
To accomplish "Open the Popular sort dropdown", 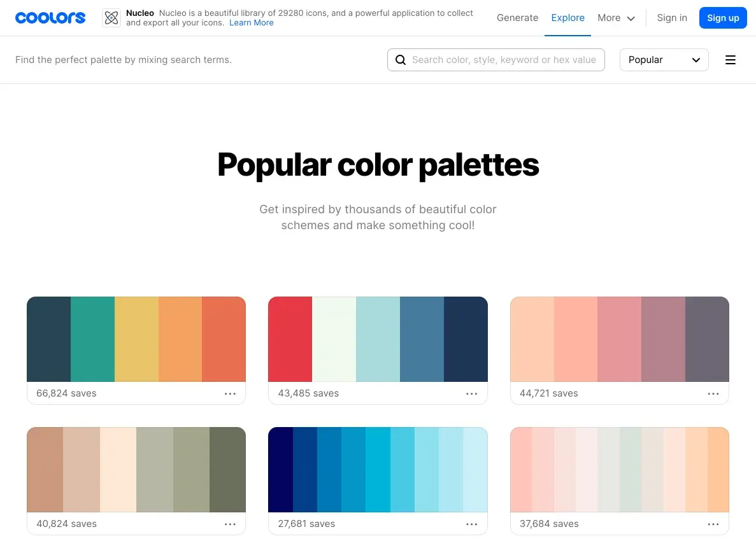I will [664, 60].
